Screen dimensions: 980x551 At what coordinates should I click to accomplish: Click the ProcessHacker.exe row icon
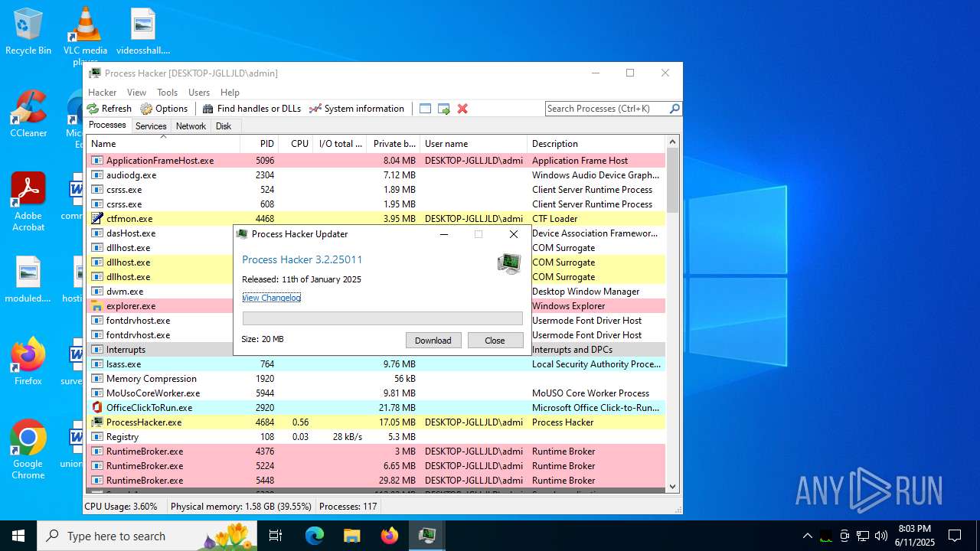[x=97, y=422]
